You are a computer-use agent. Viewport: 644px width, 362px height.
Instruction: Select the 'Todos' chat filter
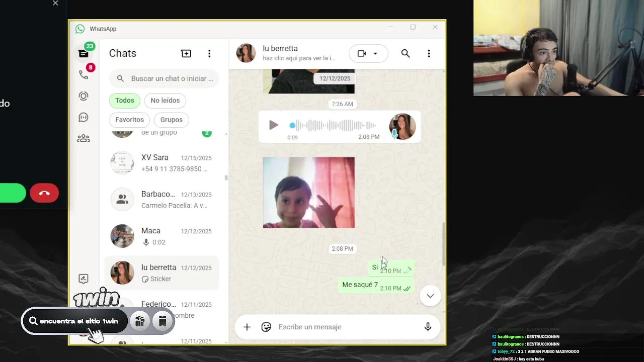click(x=125, y=101)
